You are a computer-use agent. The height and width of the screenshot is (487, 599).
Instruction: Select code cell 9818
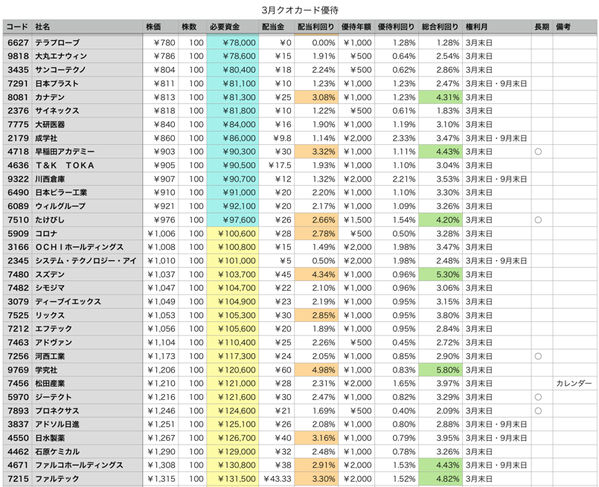coord(18,56)
